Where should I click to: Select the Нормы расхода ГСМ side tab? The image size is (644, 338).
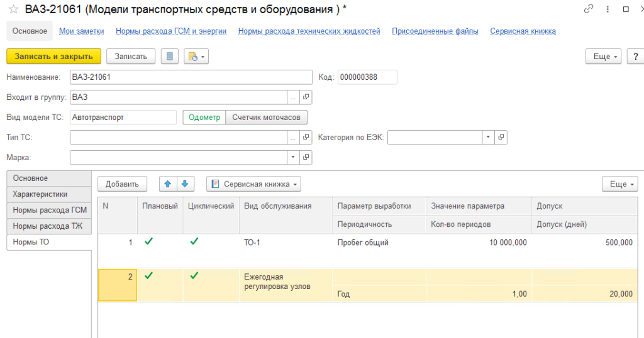[x=49, y=210]
